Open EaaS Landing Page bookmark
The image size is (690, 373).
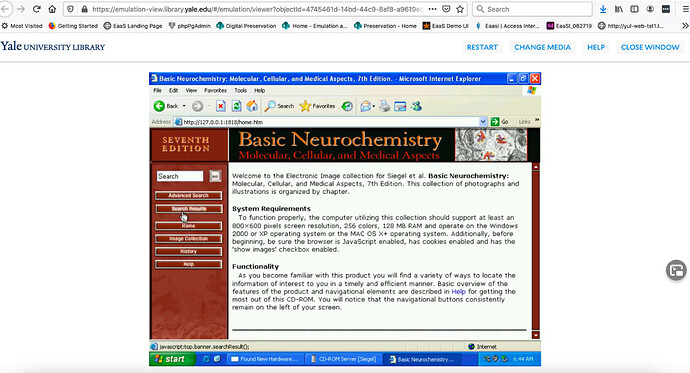point(133,26)
